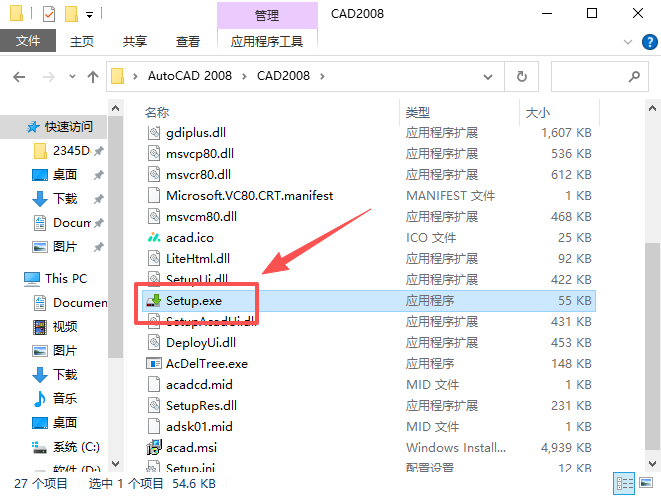Go back using the back arrow
Viewport: 661px width, 496px height.
coord(19,77)
